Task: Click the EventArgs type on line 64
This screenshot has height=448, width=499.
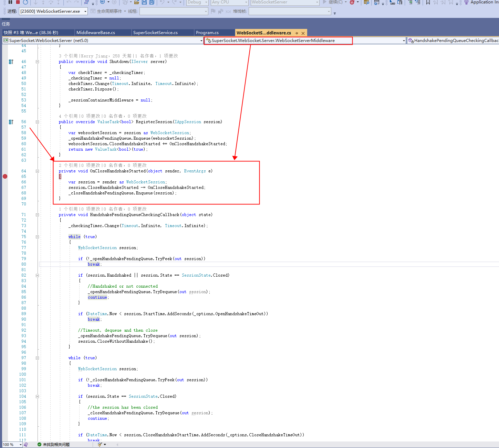Action: [195, 171]
